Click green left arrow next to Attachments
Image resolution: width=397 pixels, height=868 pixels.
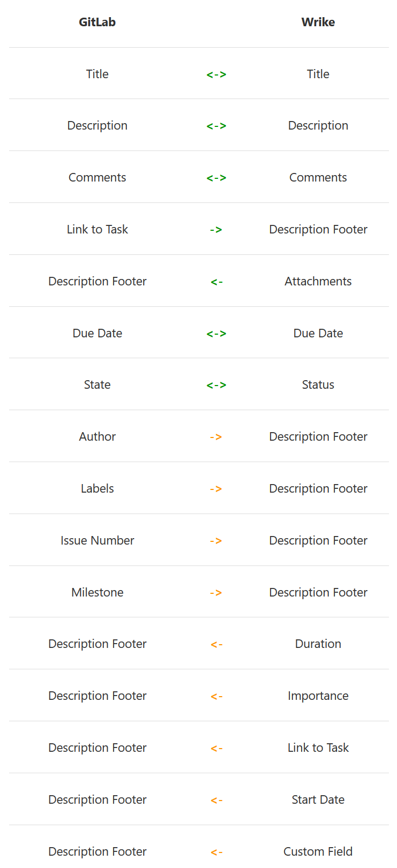click(216, 282)
